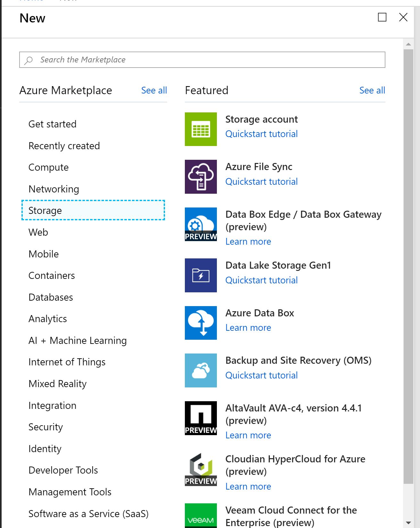The height and width of the screenshot is (528, 420).
Task: Open the Integration category
Action: click(x=53, y=405)
